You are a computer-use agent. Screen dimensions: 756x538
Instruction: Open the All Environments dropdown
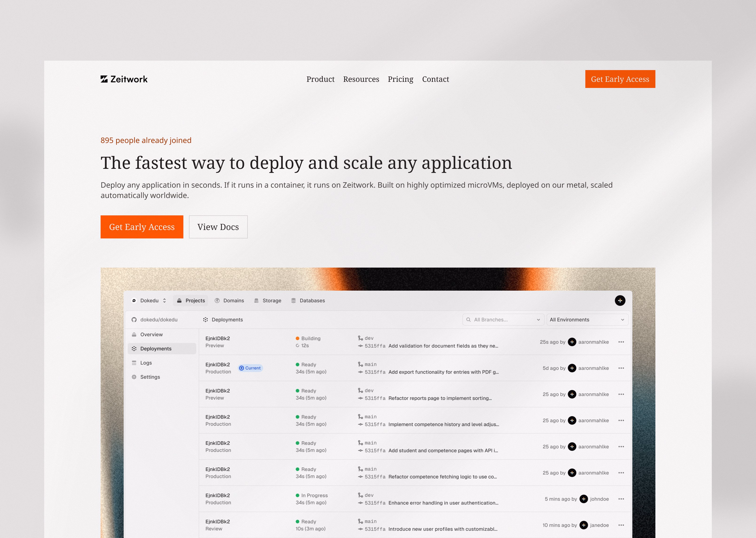coord(587,320)
